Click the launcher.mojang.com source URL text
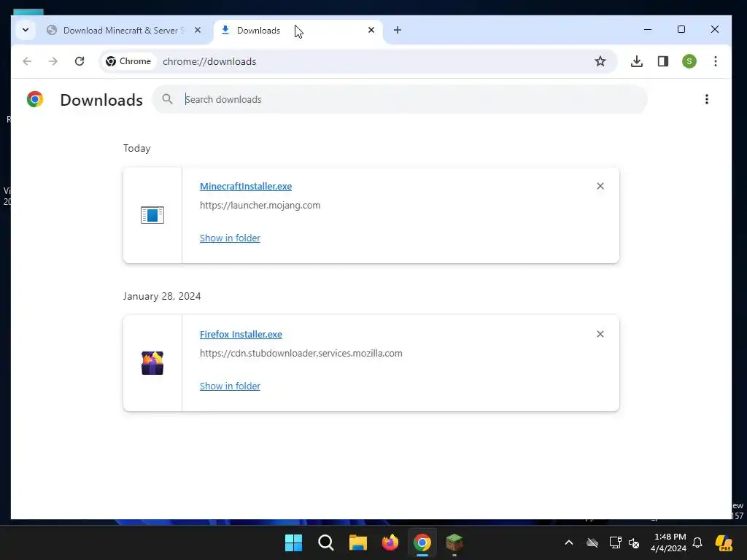The image size is (747, 560). pos(260,205)
